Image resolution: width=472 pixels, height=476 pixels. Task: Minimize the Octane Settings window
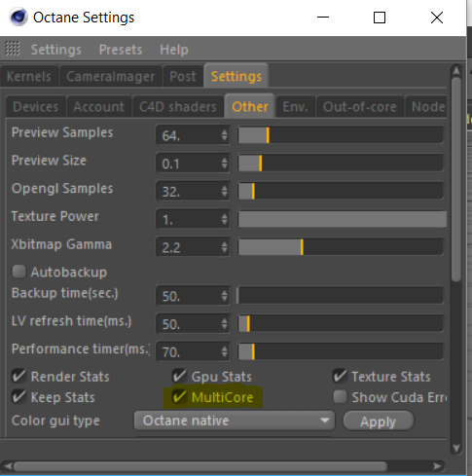(x=323, y=18)
